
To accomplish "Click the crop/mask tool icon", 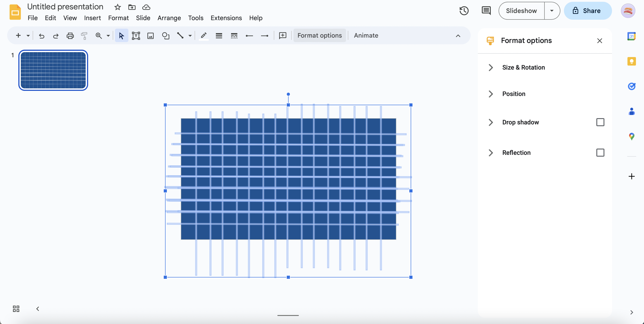I will [165, 35].
